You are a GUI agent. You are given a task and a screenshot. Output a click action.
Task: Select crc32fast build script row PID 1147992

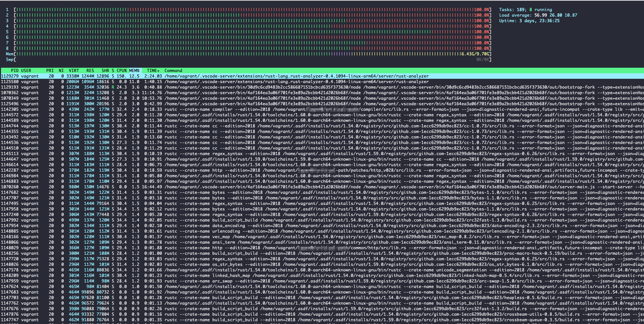coord(322,220)
